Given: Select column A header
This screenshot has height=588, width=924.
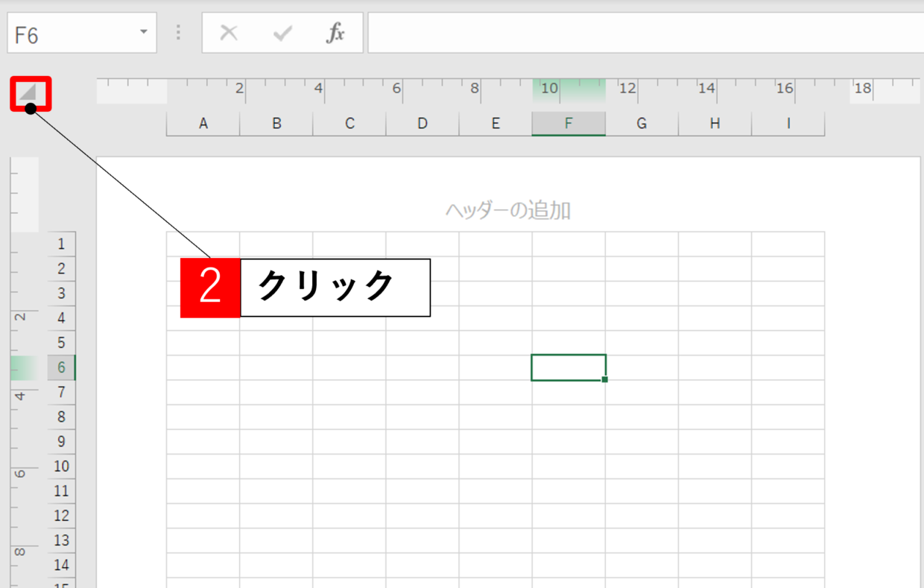Looking at the screenshot, I should (203, 124).
